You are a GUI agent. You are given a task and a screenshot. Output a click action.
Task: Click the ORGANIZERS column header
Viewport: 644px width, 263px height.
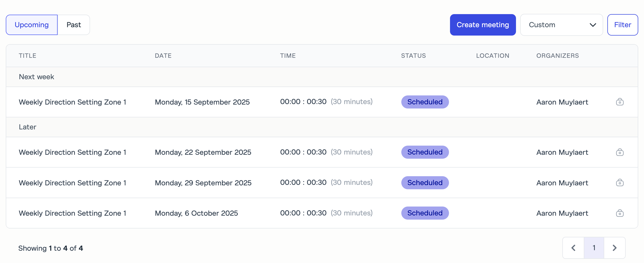click(x=557, y=56)
